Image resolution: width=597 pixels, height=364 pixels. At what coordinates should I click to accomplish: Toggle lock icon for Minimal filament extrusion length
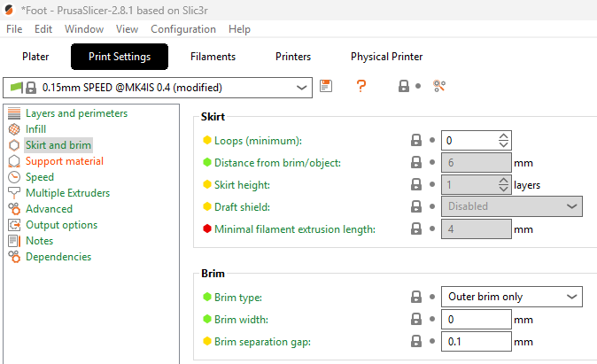click(416, 228)
